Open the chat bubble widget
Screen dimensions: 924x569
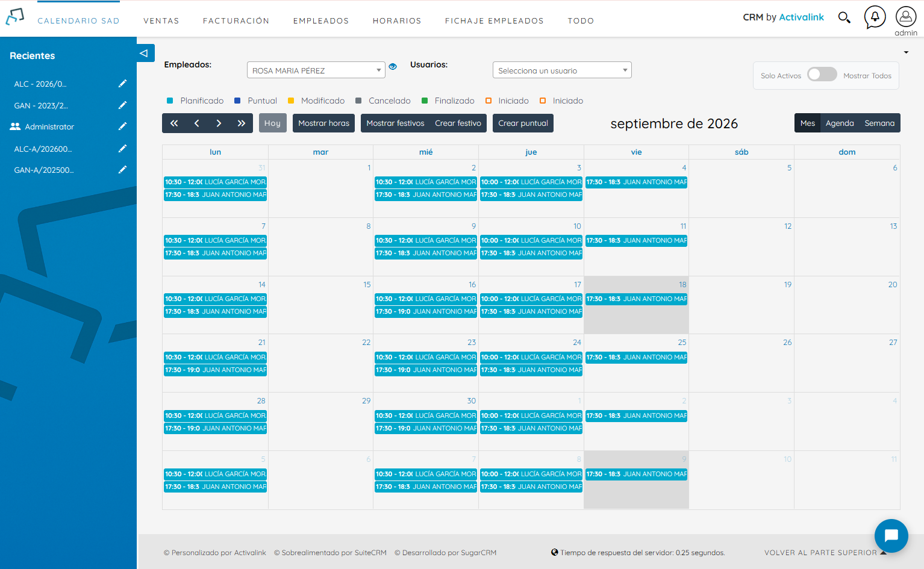tap(891, 535)
